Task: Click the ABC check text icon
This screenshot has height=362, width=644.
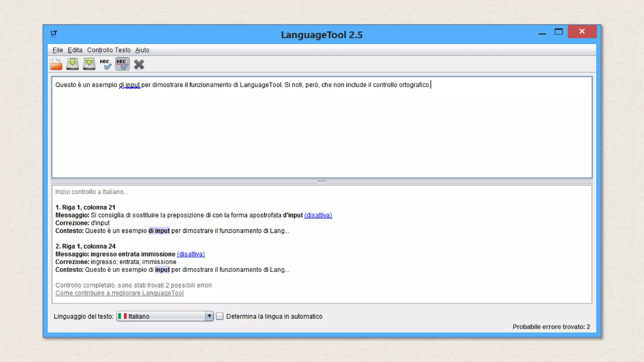Action: point(106,64)
